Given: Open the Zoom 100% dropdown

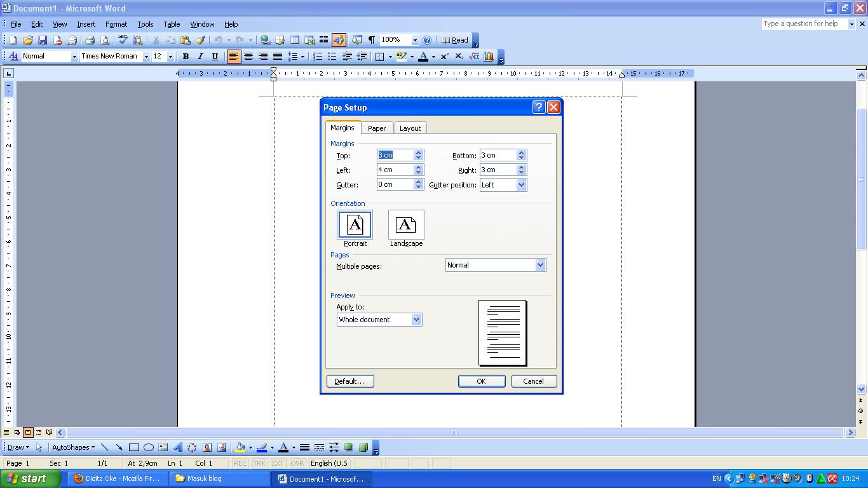Looking at the screenshot, I should point(415,40).
